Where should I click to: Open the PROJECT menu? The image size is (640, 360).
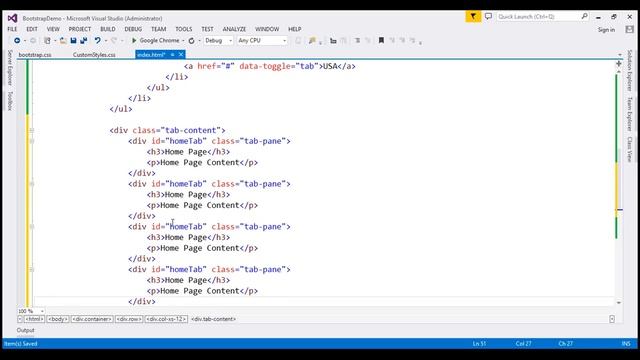click(x=80, y=29)
